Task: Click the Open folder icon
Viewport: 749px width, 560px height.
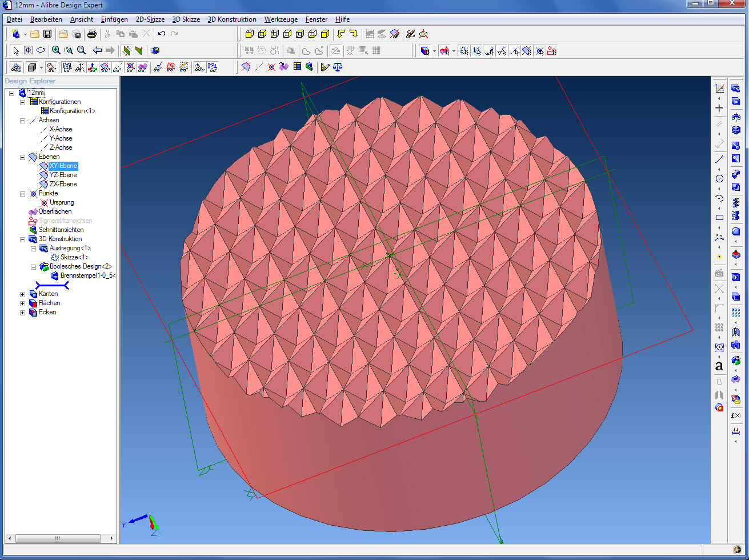Action: pos(35,34)
